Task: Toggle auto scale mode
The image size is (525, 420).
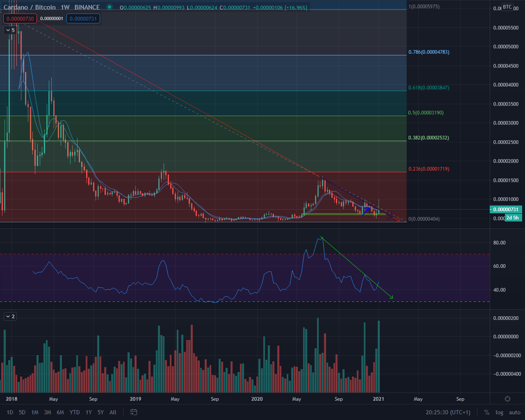Action: [x=515, y=412]
